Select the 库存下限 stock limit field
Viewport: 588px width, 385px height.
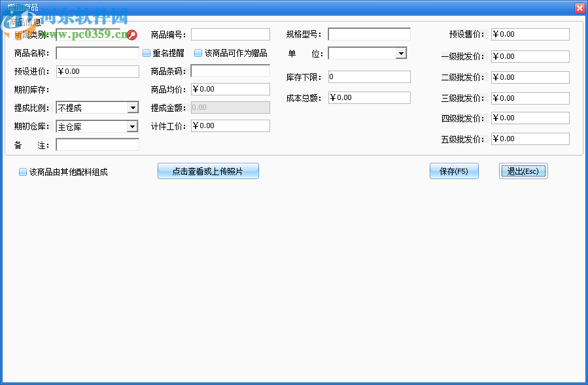pos(370,76)
